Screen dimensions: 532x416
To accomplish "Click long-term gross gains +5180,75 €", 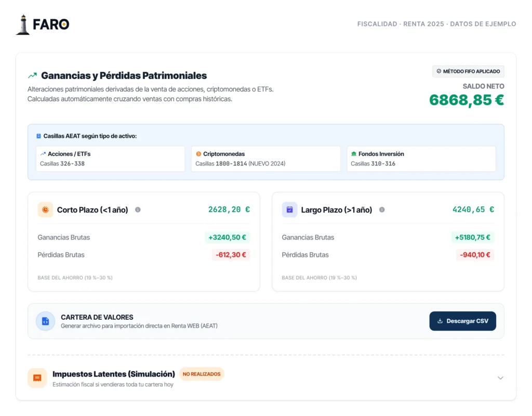I will coord(473,237).
